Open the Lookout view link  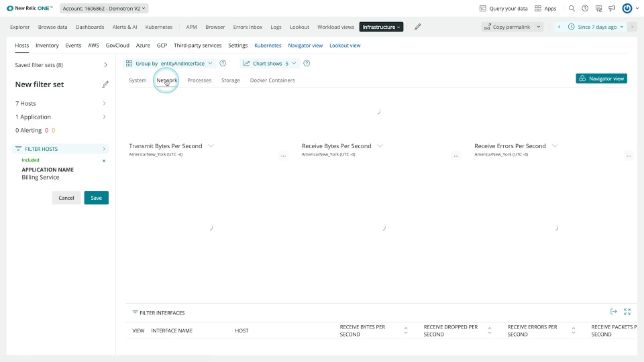coord(345,45)
